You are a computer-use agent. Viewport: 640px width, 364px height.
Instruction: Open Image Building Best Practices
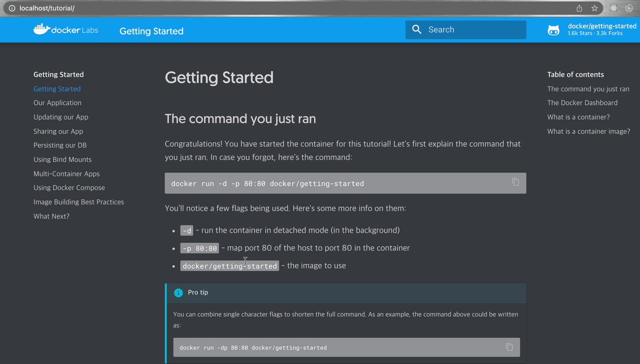pyautogui.click(x=78, y=202)
